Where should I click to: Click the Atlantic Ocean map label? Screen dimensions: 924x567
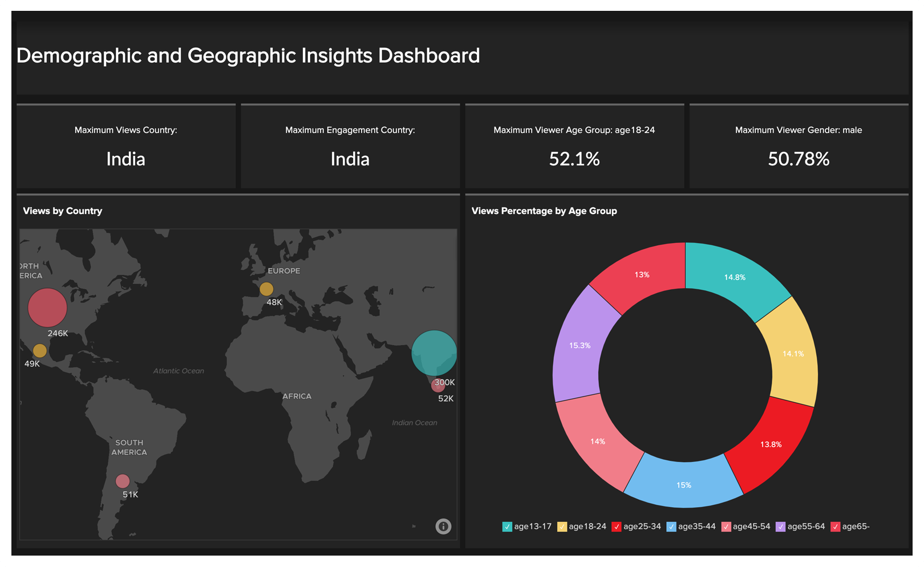tap(179, 371)
